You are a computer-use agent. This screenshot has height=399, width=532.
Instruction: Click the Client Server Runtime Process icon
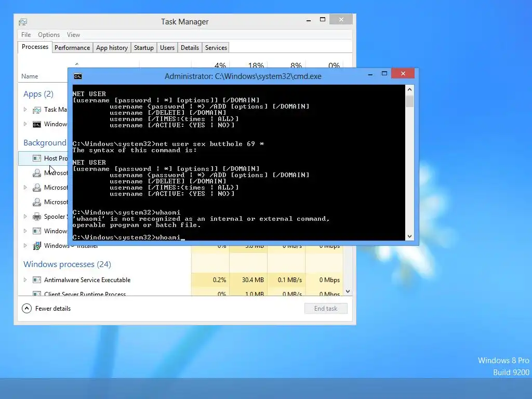coord(37,294)
